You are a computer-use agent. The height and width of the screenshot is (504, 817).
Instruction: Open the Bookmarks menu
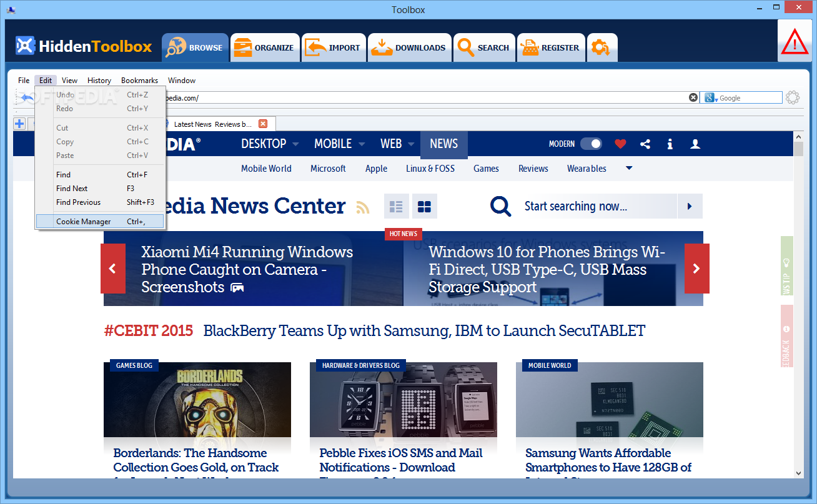tap(139, 81)
